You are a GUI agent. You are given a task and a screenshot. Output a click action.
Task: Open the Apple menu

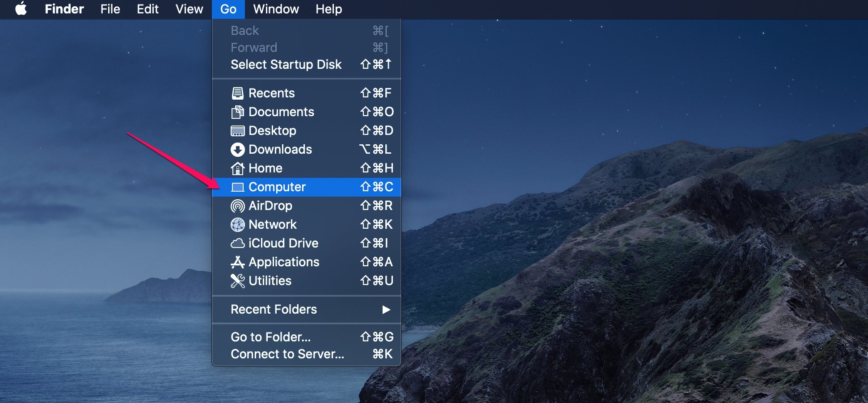pyautogui.click(x=21, y=9)
